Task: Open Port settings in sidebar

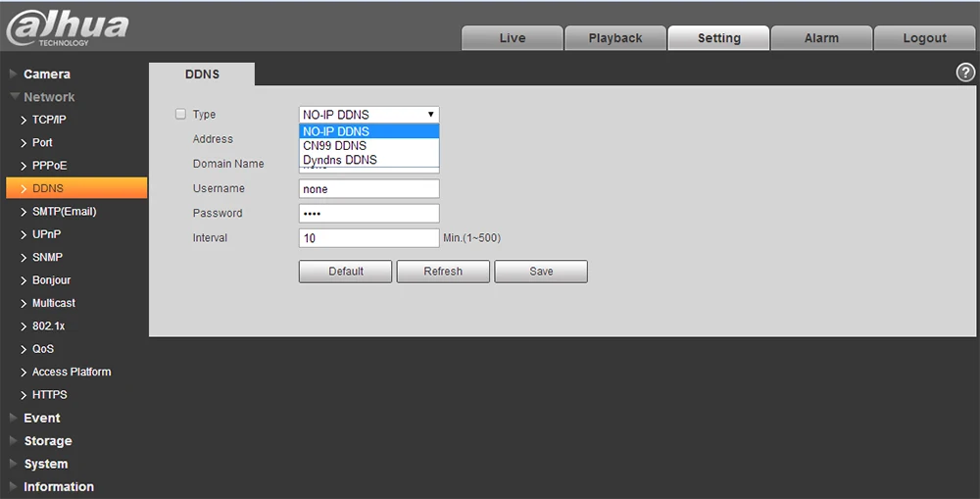Action: point(42,142)
